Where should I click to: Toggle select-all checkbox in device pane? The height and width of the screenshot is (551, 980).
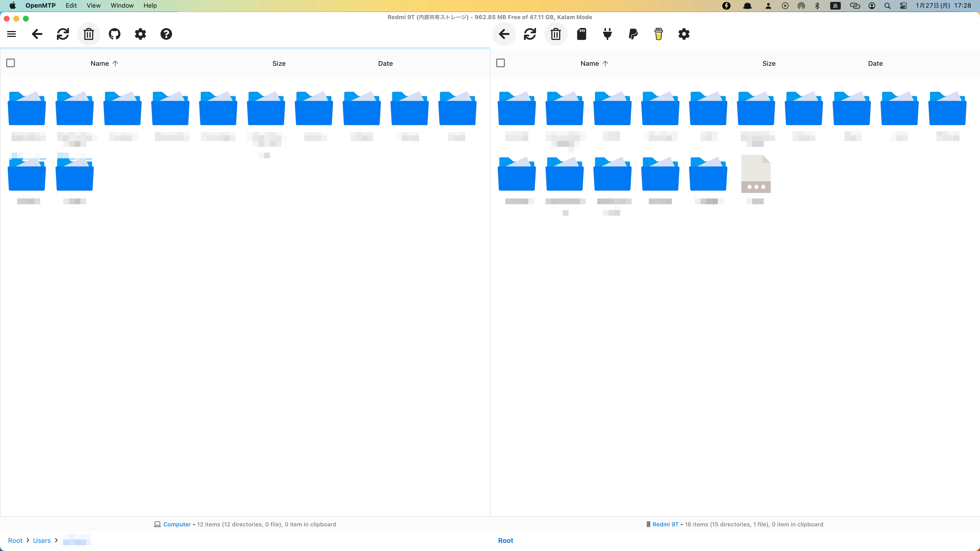(x=501, y=63)
